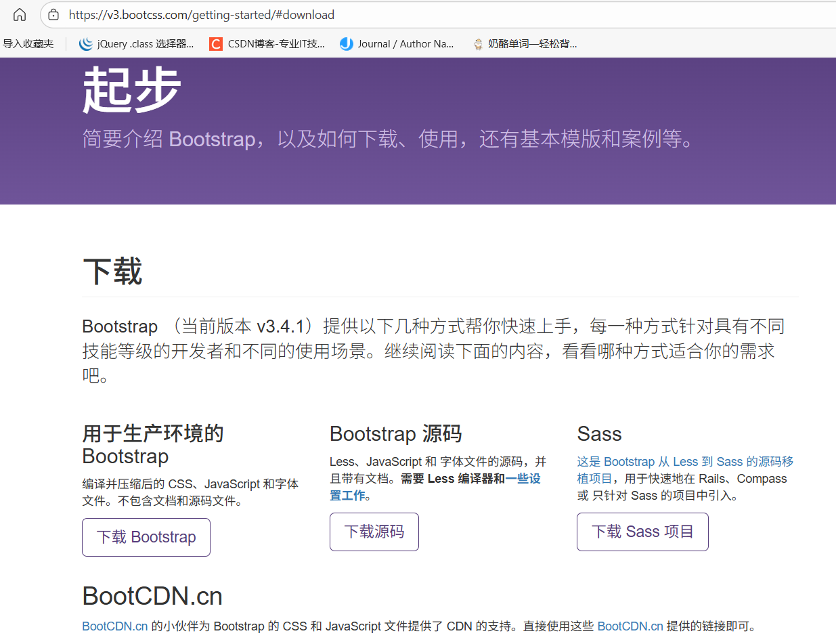This screenshot has height=644, width=836.
Task: Click the Journal / Author Na... bookmark favicon
Action: point(346,44)
